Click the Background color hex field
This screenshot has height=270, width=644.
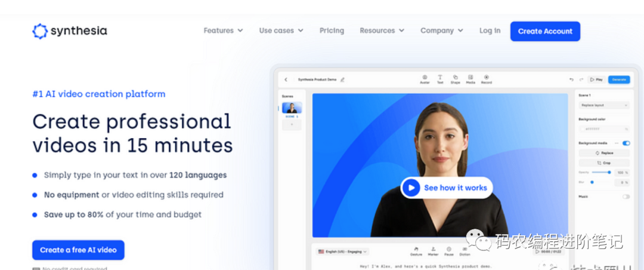tap(603, 129)
